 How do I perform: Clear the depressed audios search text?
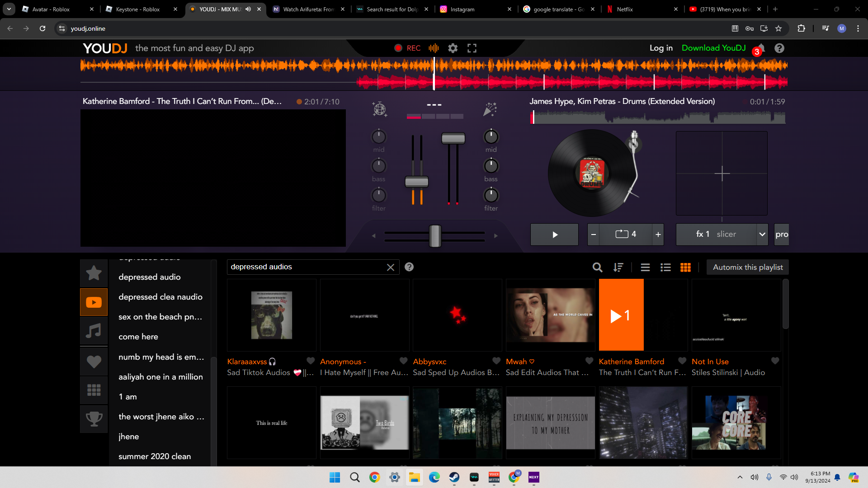pos(391,267)
